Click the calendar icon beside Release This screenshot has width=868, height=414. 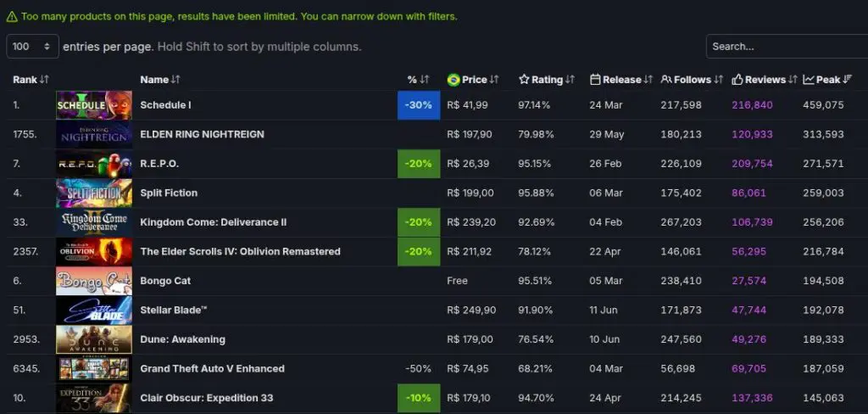point(595,80)
